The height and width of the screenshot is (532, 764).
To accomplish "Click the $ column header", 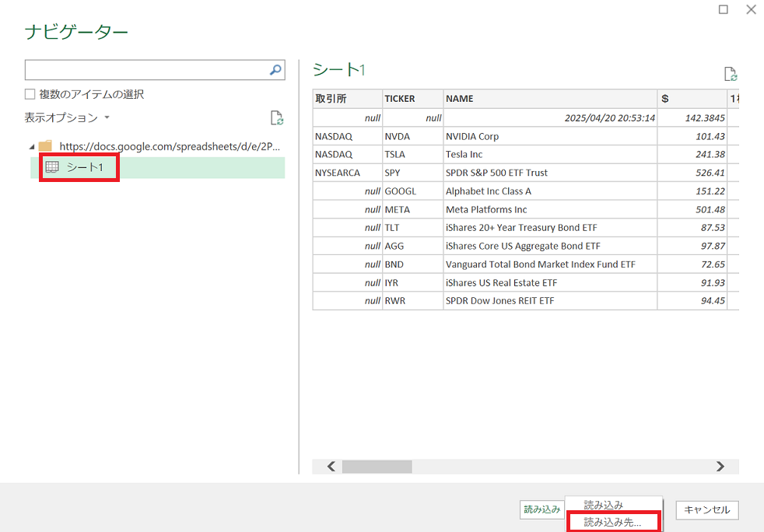I will 692,99.
